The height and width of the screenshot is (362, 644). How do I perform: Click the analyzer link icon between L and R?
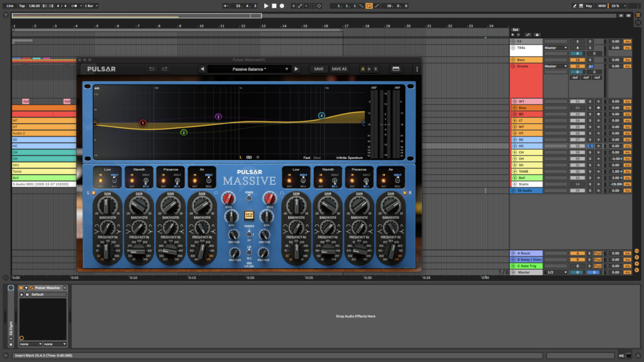[249, 157]
